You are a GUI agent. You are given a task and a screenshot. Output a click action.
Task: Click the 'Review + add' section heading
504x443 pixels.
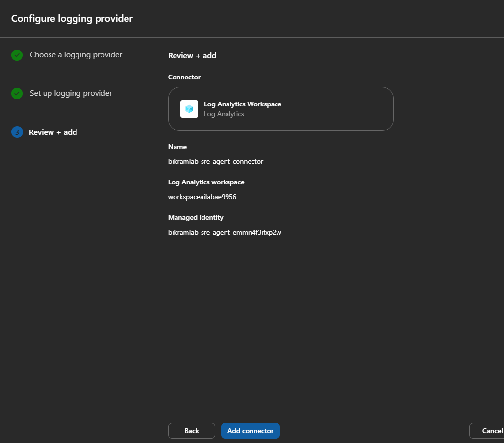click(192, 55)
